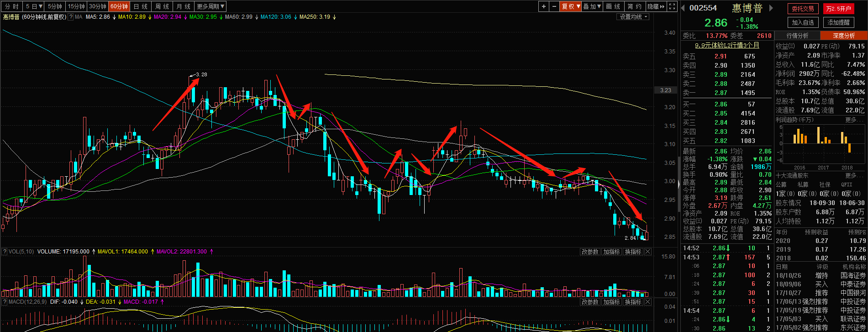
Task: Click 买五 2.82 order row
Action: coord(727,141)
